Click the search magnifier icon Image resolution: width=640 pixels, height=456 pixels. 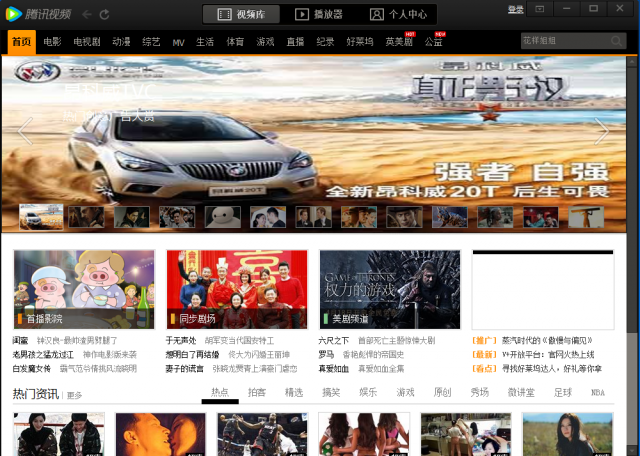pyautogui.click(x=616, y=41)
